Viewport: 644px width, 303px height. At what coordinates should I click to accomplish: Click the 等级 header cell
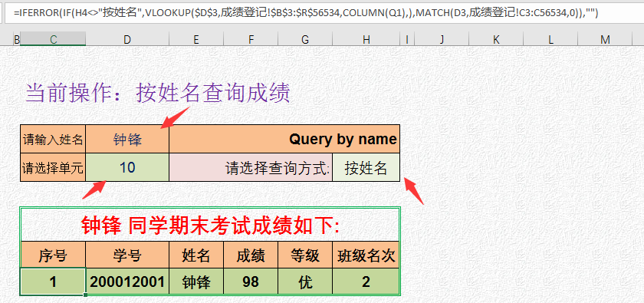[x=305, y=255]
